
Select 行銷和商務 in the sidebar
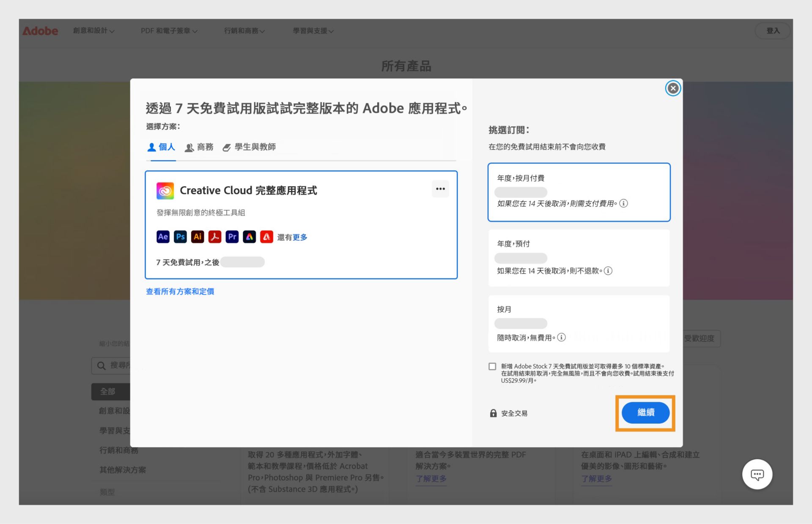(x=118, y=450)
